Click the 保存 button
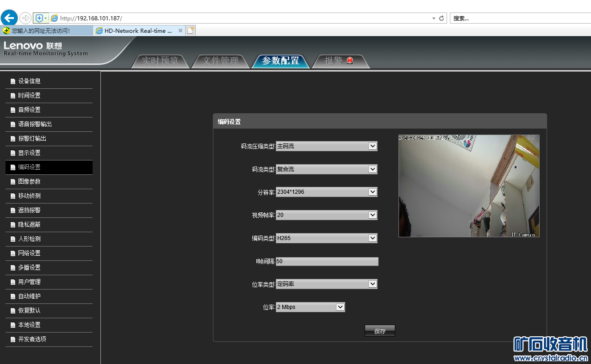This screenshot has height=364, width=591. pos(380,331)
